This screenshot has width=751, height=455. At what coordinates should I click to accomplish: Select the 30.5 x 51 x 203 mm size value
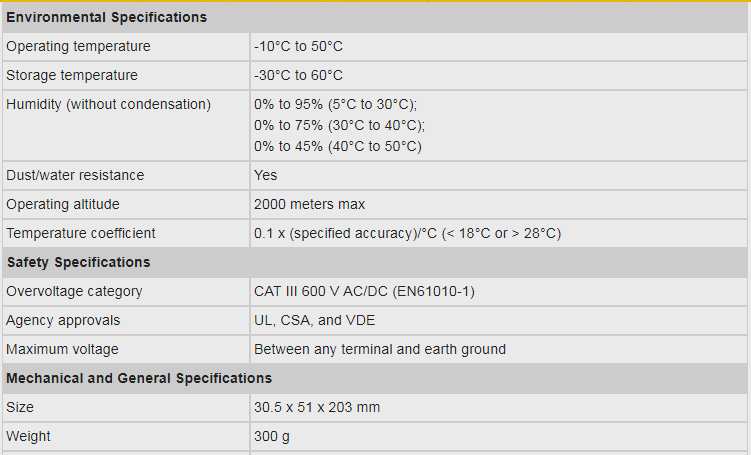click(317, 407)
